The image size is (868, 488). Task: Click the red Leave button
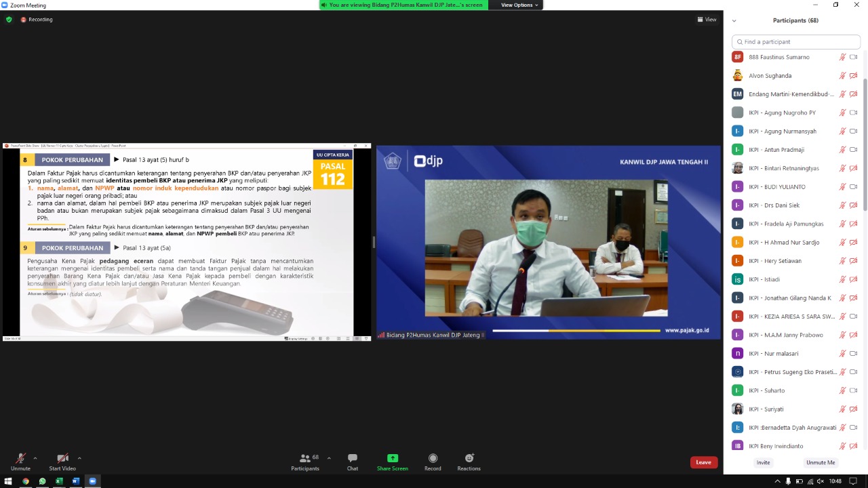pyautogui.click(x=703, y=462)
